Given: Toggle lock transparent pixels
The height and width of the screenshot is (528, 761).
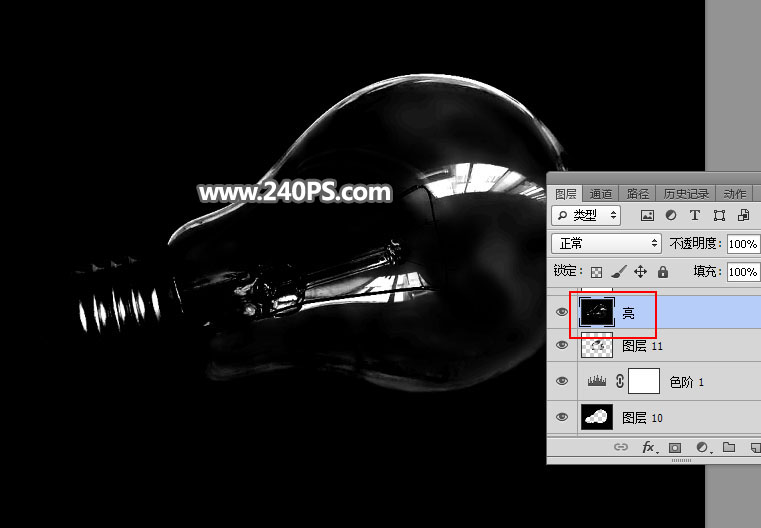Looking at the screenshot, I should pyautogui.click(x=596, y=272).
